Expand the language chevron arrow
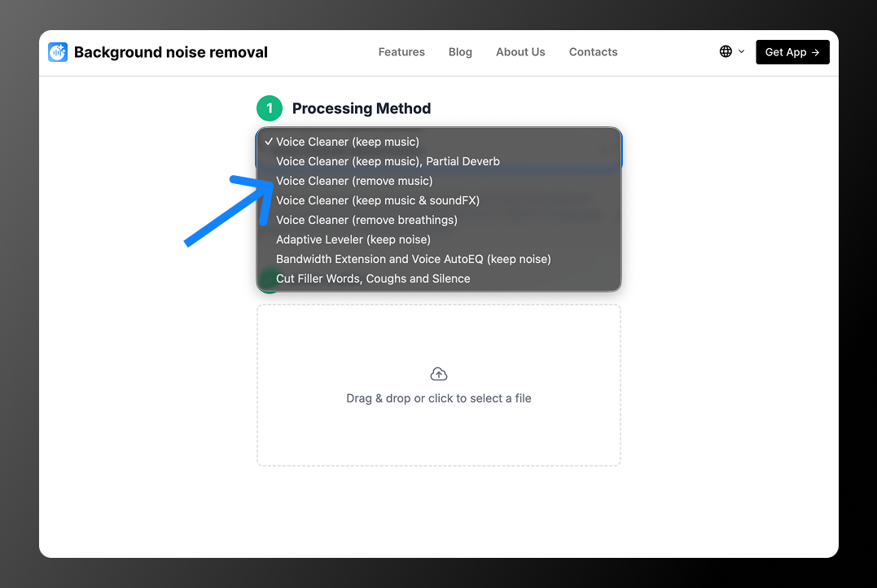This screenshot has height=588, width=877. click(x=741, y=52)
